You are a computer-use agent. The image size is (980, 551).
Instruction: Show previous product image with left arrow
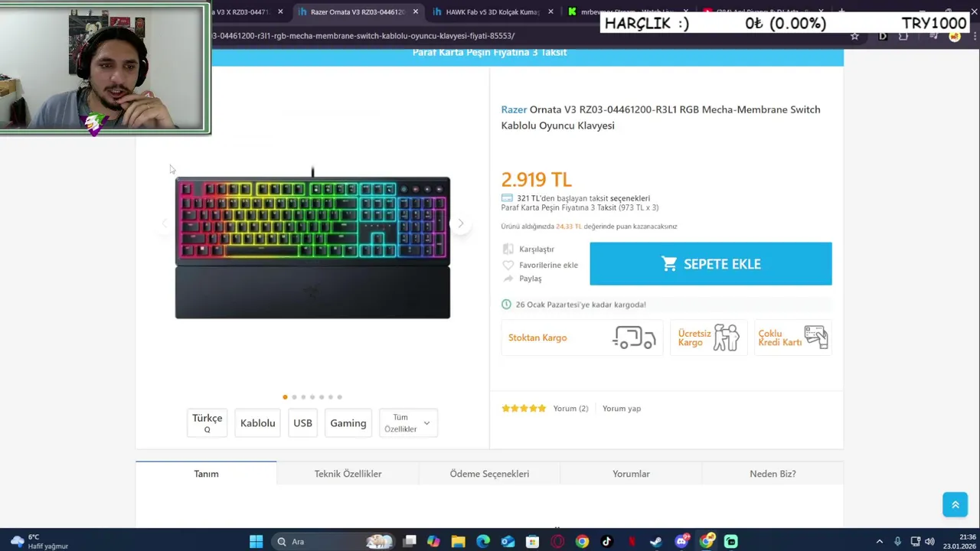pos(164,223)
